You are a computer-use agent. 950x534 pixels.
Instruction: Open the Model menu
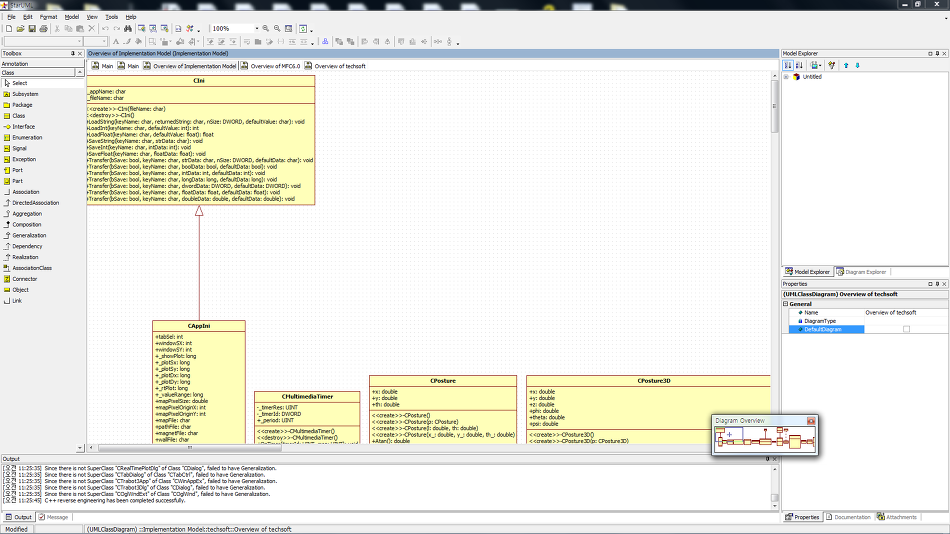(71, 17)
